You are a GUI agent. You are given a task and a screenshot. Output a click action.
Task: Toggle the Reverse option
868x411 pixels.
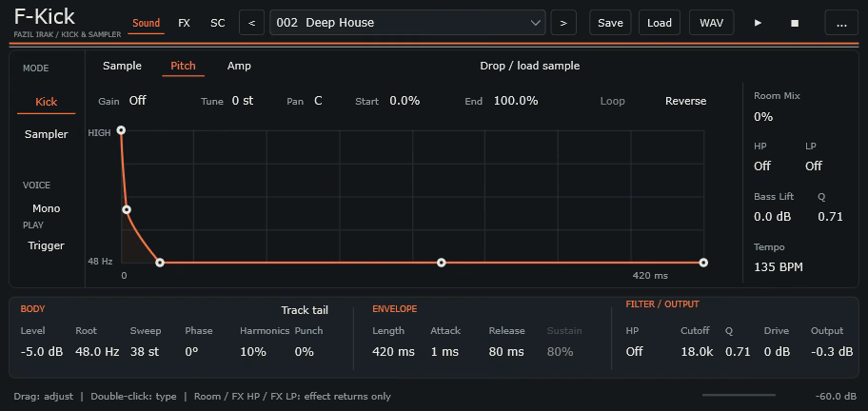point(686,101)
